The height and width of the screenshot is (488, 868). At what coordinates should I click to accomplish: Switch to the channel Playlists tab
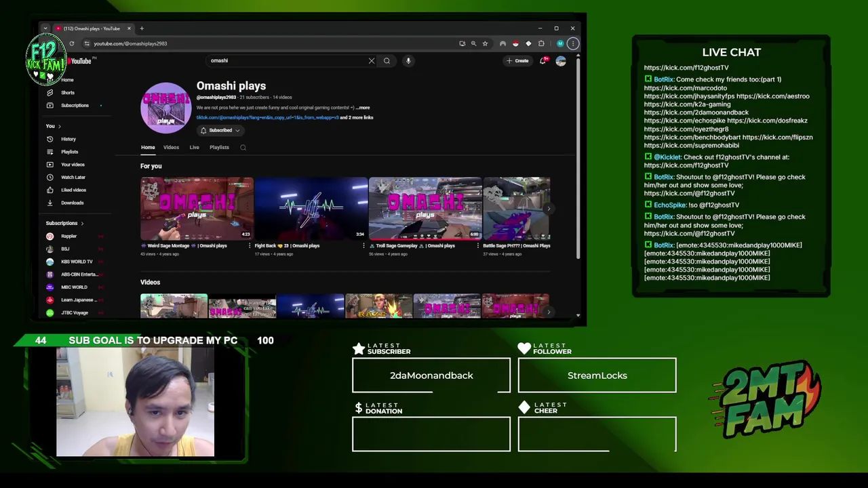click(219, 147)
